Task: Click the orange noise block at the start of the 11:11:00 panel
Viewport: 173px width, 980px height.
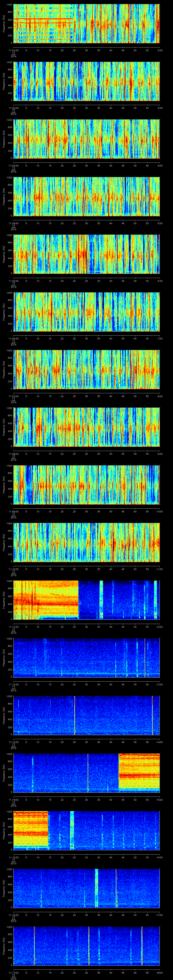Action: 46,599
